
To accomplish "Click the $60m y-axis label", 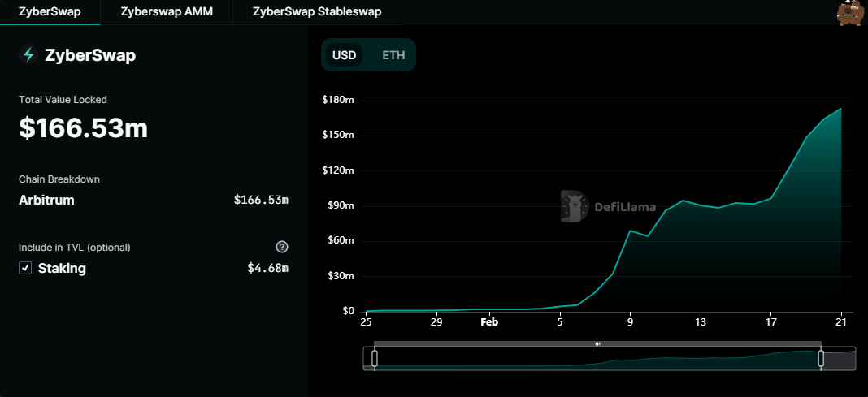I will coord(340,240).
